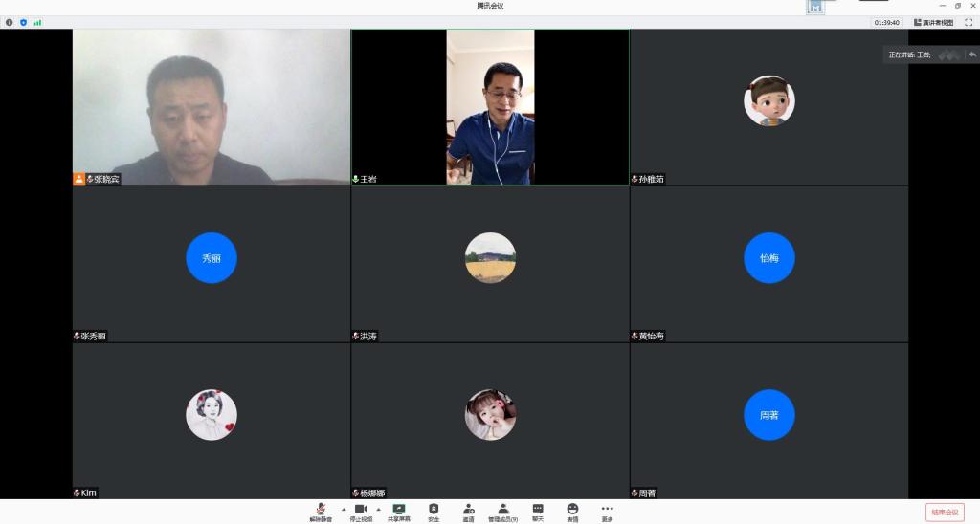Image resolution: width=980 pixels, height=524 pixels.
Task: Open the 更多 more options menu
Action: 607,511
